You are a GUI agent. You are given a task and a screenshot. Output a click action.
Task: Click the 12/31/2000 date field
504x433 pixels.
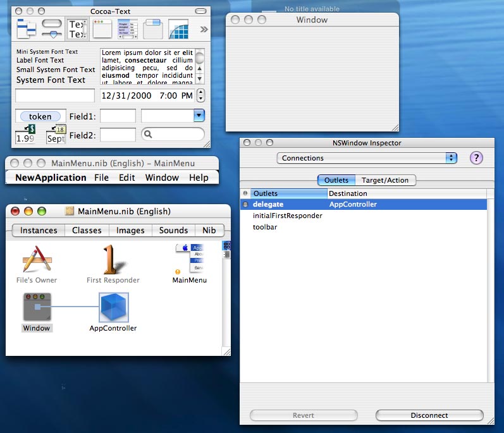[147, 95]
